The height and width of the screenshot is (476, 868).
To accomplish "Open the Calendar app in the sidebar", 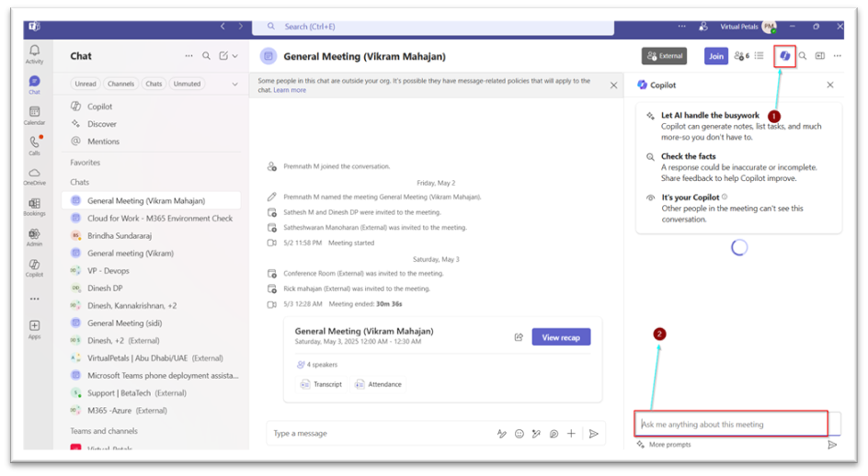I will tap(34, 115).
